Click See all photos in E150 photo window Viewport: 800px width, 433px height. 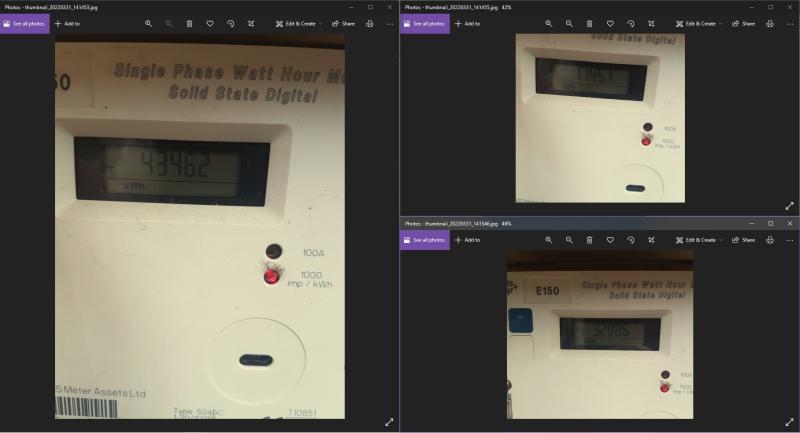click(425, 240)
